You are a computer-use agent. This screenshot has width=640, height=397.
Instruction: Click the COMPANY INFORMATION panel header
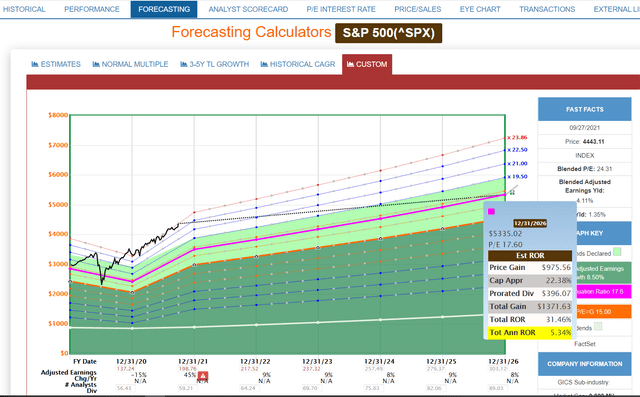pyautogui.click(x=584, y=364)
